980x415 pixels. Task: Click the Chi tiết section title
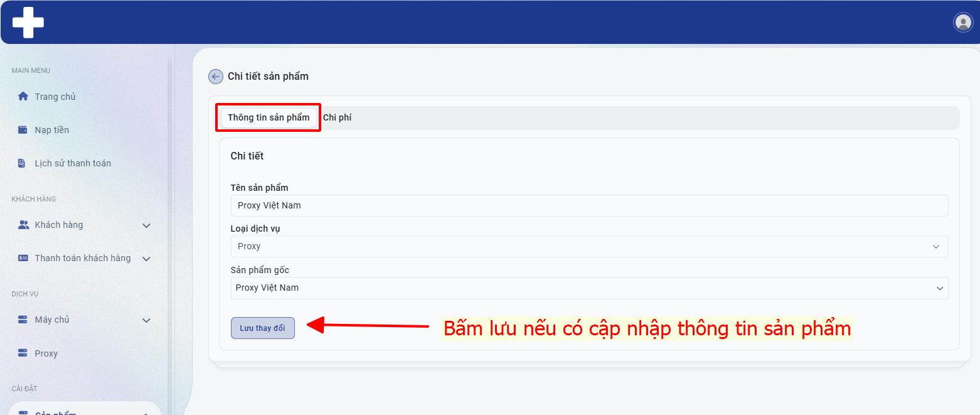(247, 156)
